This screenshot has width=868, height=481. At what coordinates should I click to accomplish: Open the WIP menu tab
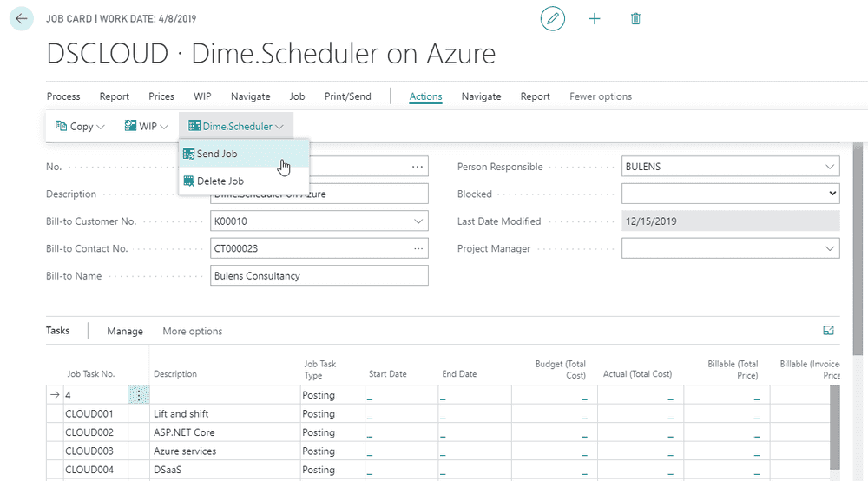click(x=202, y=96)
